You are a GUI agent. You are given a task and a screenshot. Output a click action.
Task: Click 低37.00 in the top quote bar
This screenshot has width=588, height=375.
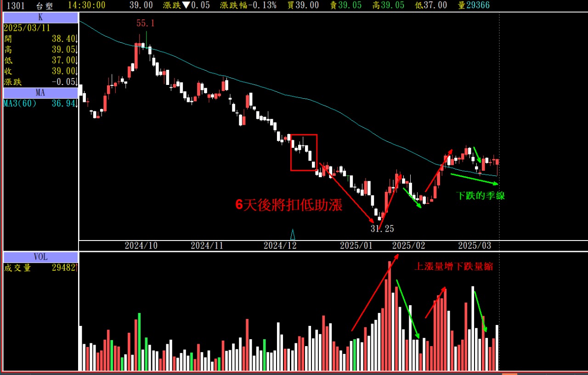(430, 5)
